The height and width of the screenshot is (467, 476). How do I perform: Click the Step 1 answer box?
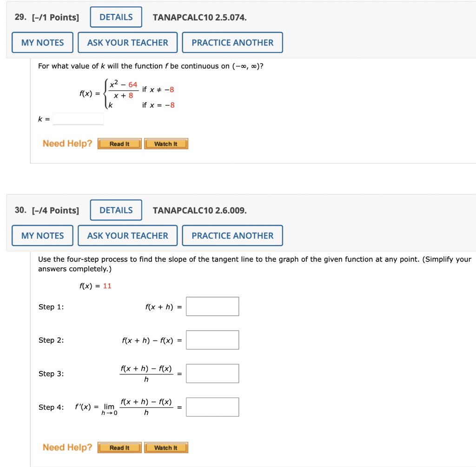pos(212,306)
